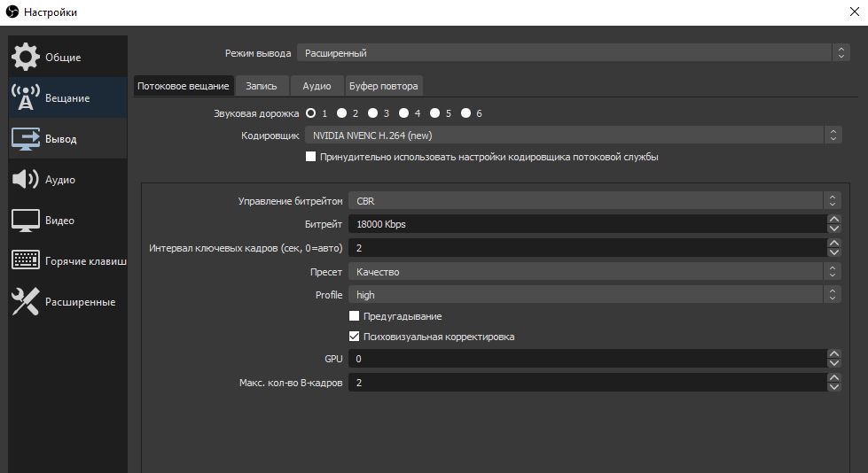Click the keyframe interval input field

pyautogui.click(x=585, y=248)
